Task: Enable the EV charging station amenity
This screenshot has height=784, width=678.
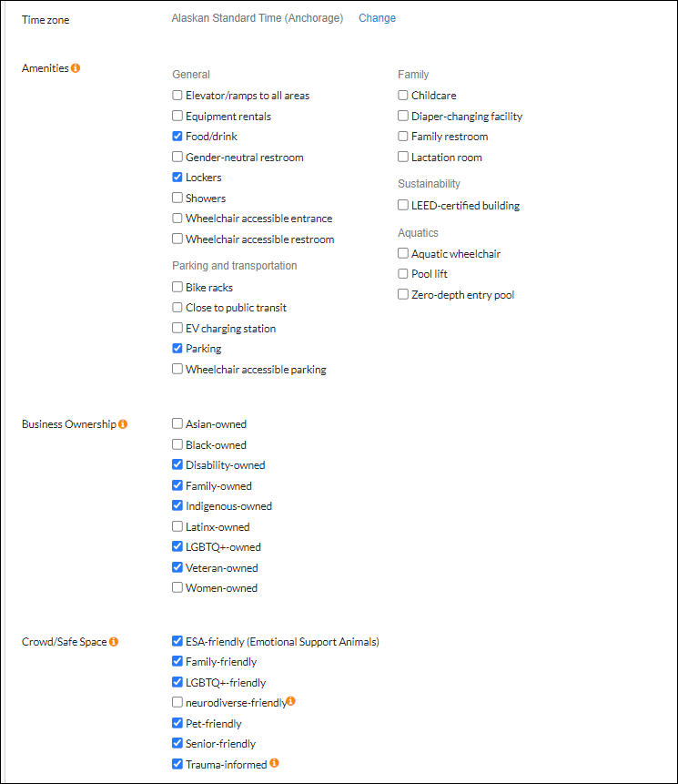Action: (177, 328)
